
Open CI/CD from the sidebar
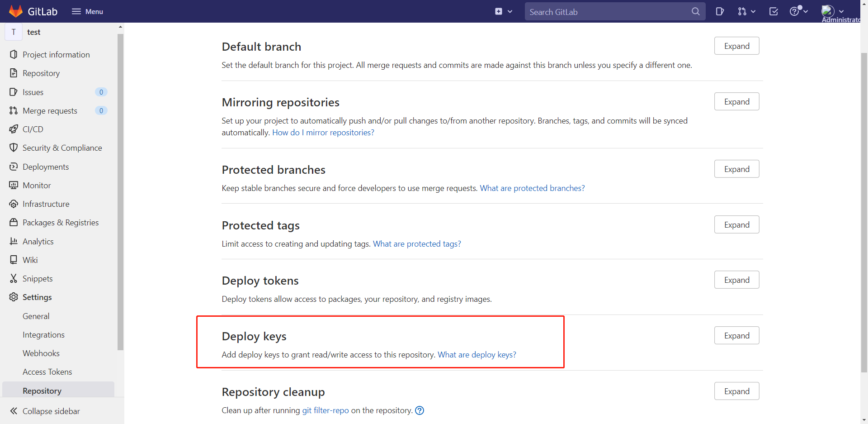(x=33, y=129)
